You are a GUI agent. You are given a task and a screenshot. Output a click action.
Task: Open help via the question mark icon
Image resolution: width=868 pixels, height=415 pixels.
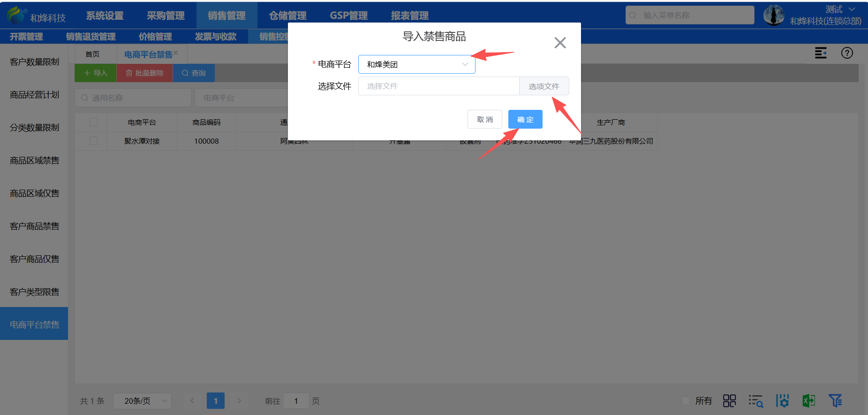[x=847, y=53]
